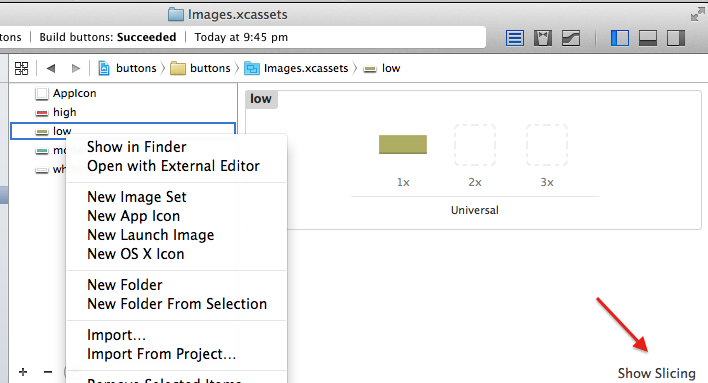Choose New OS X Icon

[x=135, y=254]
